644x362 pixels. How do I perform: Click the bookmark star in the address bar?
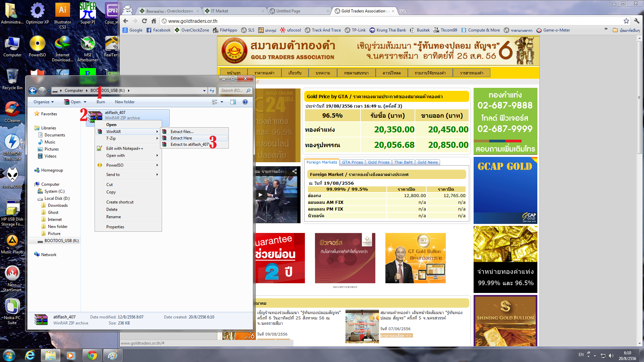point(626,21)
